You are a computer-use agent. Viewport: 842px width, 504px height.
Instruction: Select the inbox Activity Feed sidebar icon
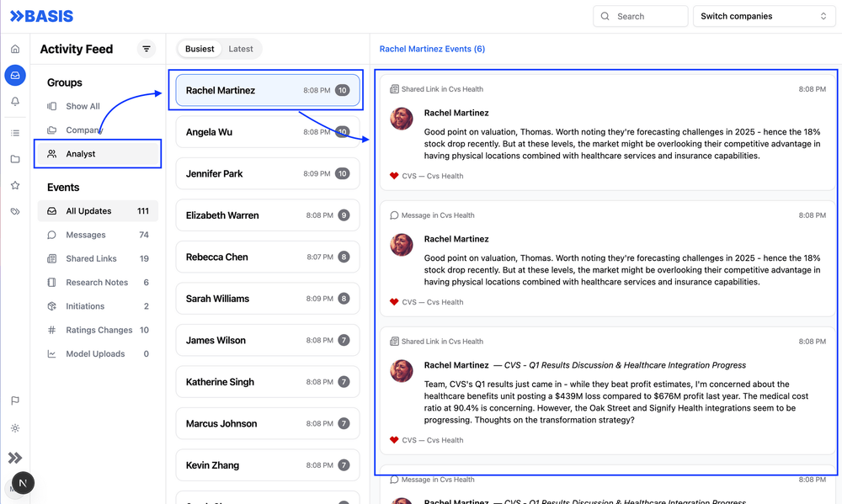pos(15,75)
